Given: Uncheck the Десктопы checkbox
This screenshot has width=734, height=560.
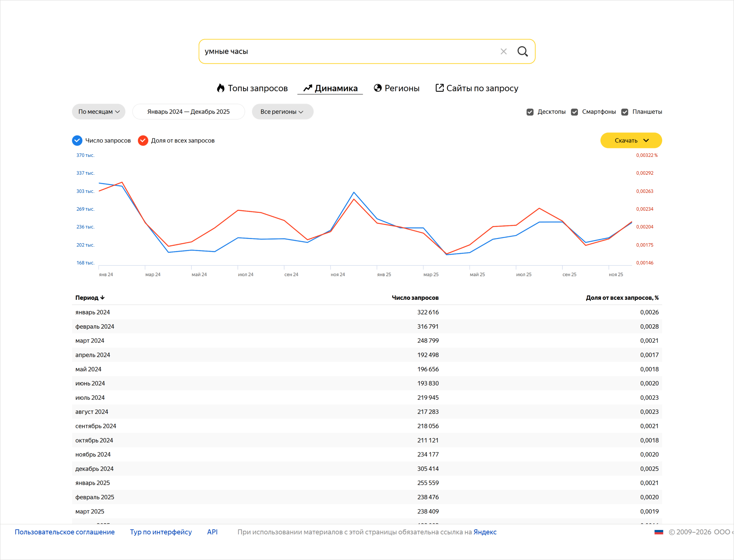Looking at the screenshot, I should point(530,112).
